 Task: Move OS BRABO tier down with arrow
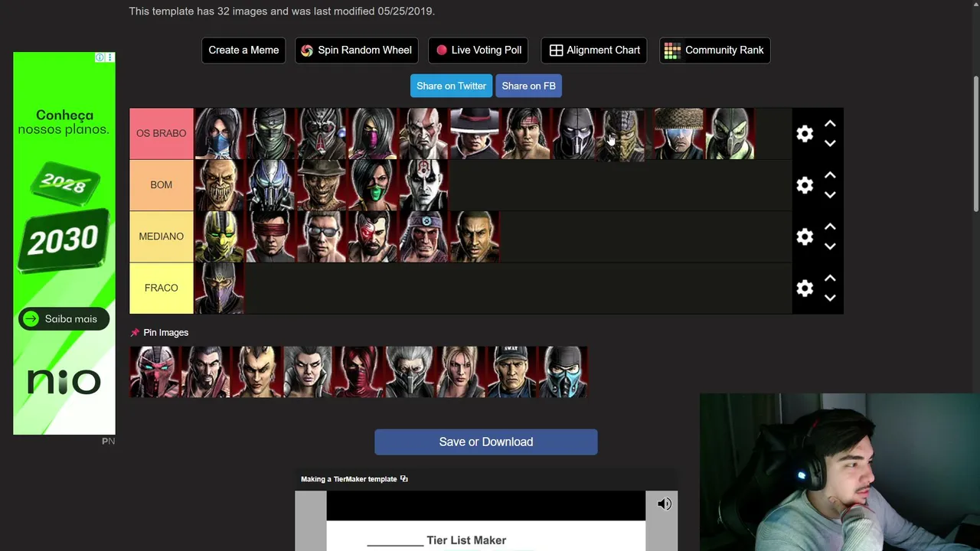(x=830, y=143)
